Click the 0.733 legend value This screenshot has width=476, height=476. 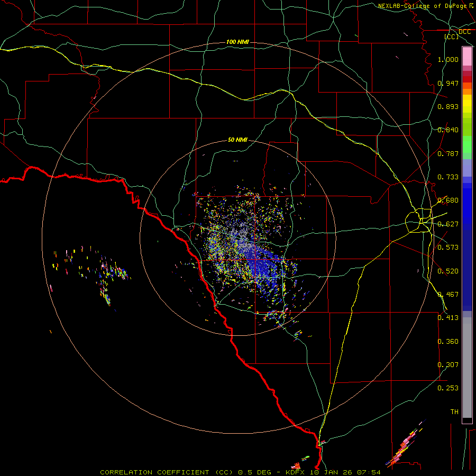[448, 177]
